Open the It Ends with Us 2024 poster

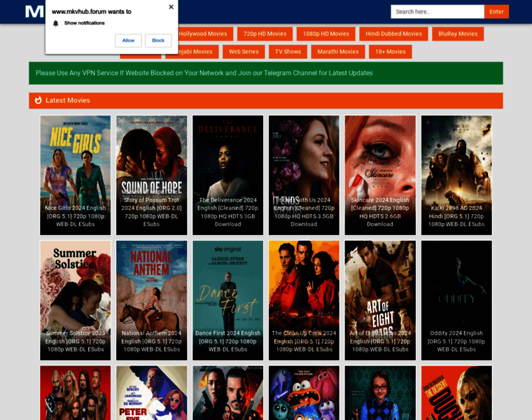click(x=304, y=175)
